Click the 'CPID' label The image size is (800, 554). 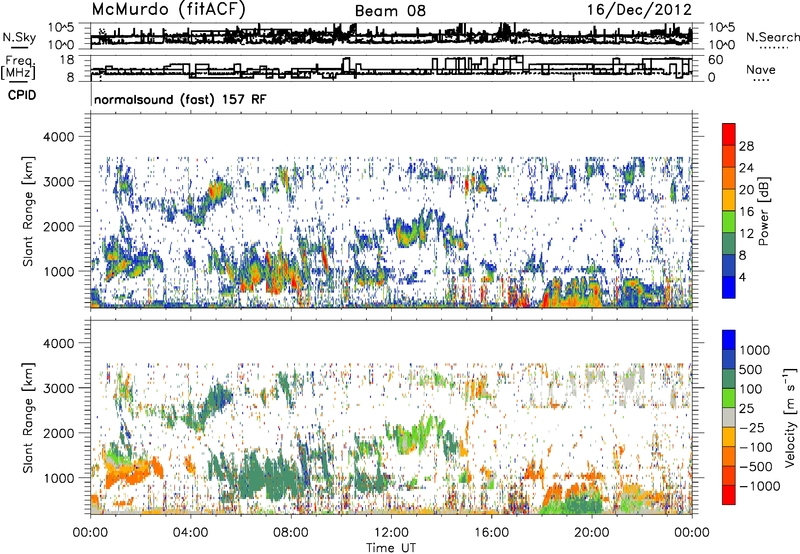click(22, 95)
